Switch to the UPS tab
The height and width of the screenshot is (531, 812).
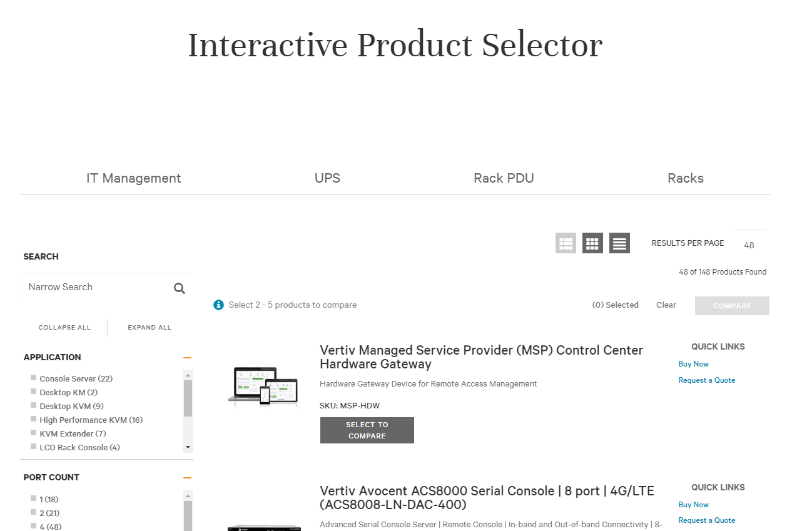pyautogui.click(x=327, y=178)
